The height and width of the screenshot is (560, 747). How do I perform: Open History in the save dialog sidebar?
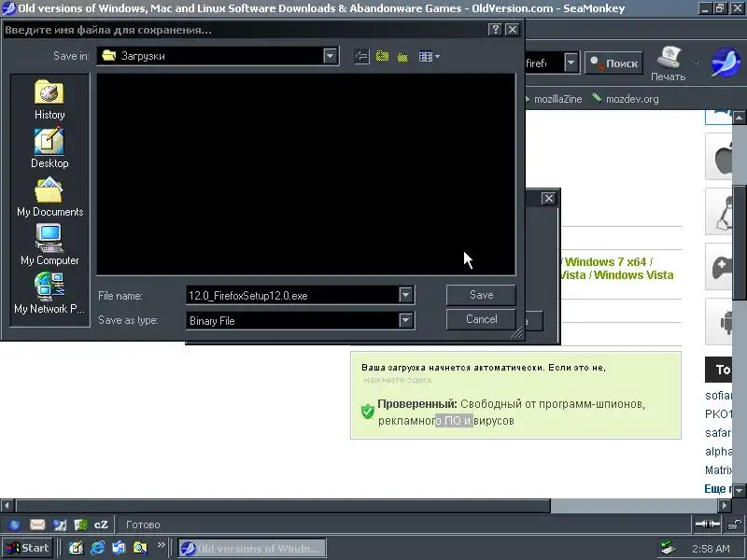pos(49,100)
